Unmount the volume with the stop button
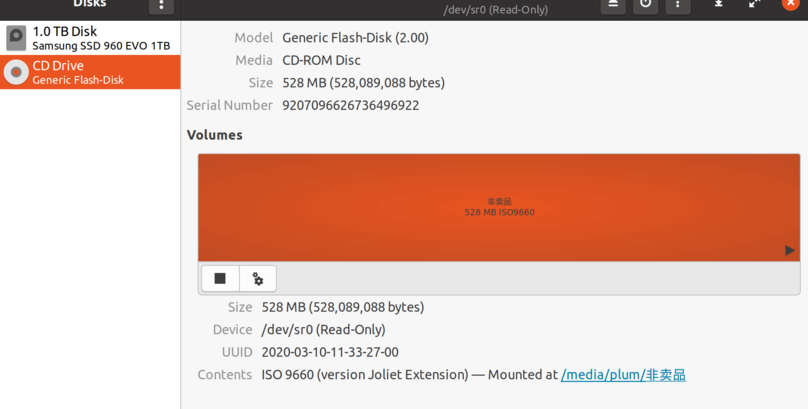808x409 pixels. tap(220, 279)
